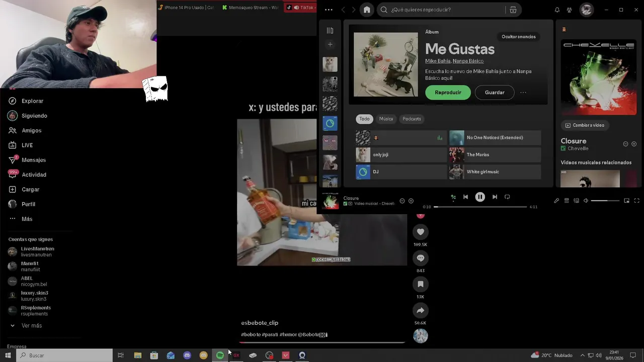Open Spotify notifications bell
The image size is (644, 362).
pyautogui.click(x=557, y=10)
